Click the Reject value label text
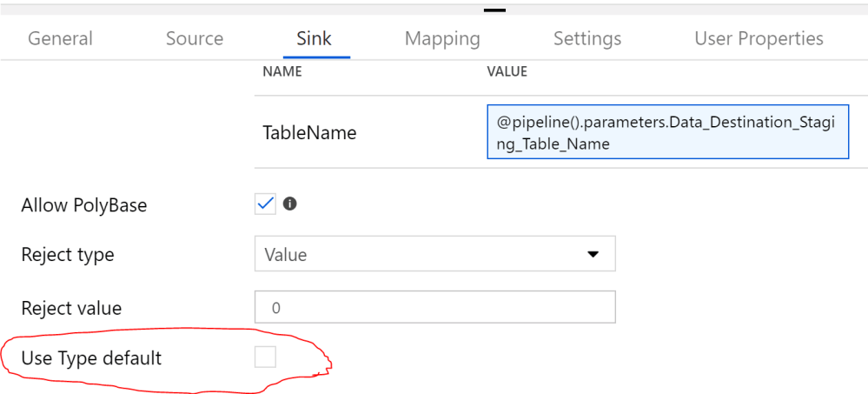868x394 pixels. (x=71, y=308)
